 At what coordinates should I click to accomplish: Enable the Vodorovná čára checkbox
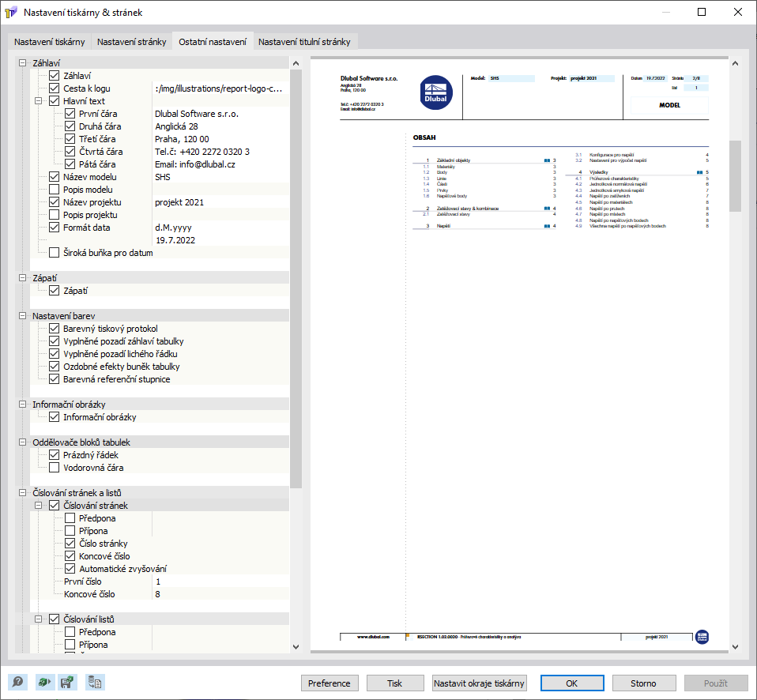54,467
